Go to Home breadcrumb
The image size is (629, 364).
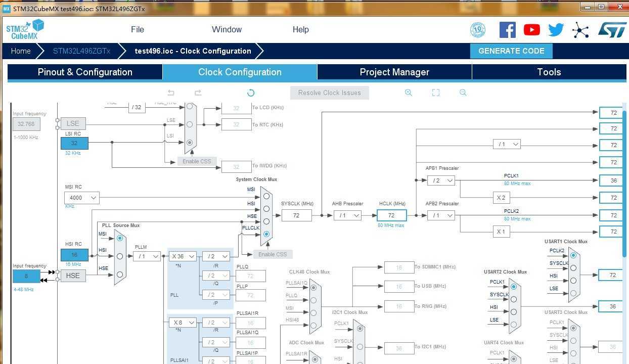(21, 51)
